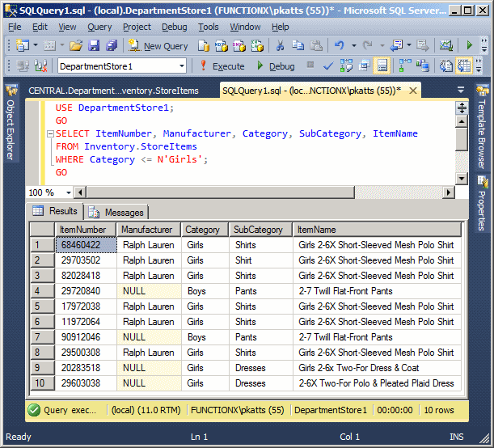494x448 pixels.
Task: Click the New Project toolbar icon
Action: pos(23,45)
